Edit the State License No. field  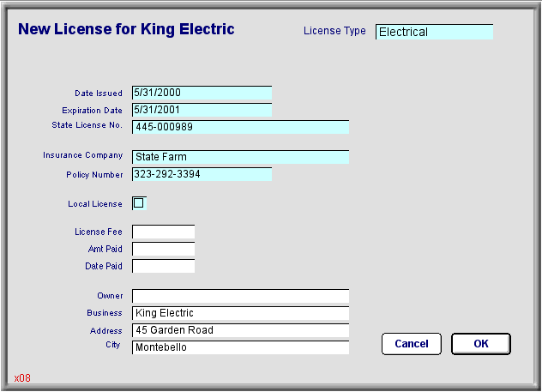[240, 127]
